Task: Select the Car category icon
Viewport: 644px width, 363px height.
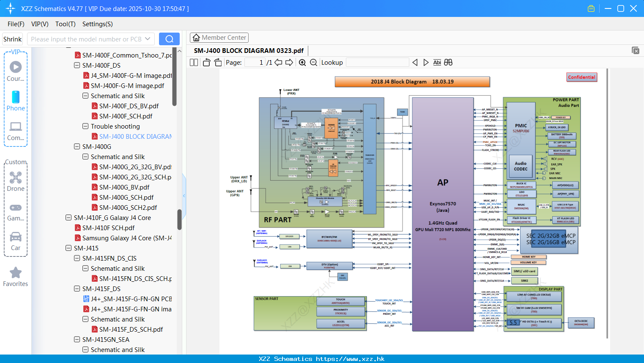Action: [x=16, y=241]
